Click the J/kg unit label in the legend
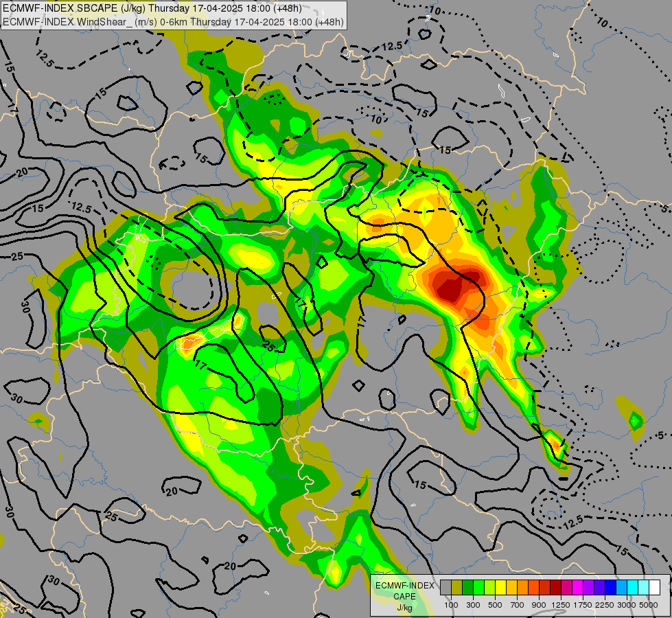This screenshot has width=672, height=618. point(404,608)
